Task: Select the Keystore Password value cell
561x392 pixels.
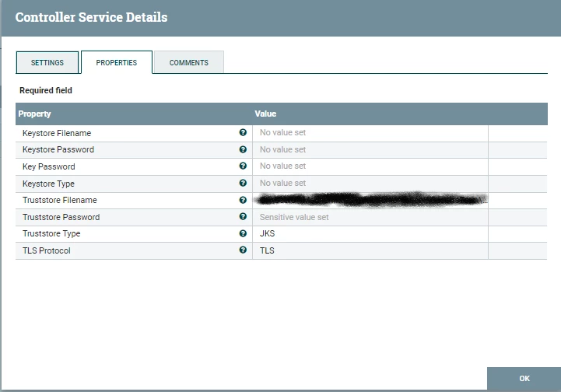Action: (x=370, y=150)
